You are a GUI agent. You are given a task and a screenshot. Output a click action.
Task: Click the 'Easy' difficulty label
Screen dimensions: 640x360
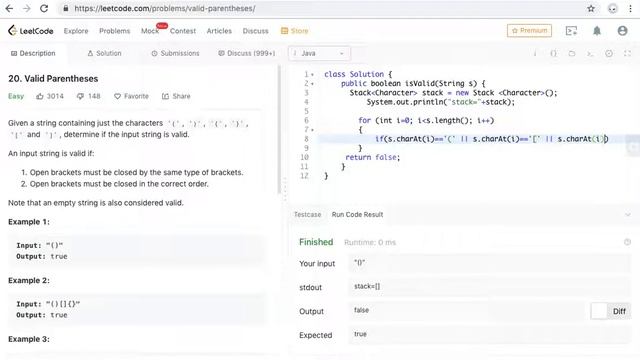16,96
